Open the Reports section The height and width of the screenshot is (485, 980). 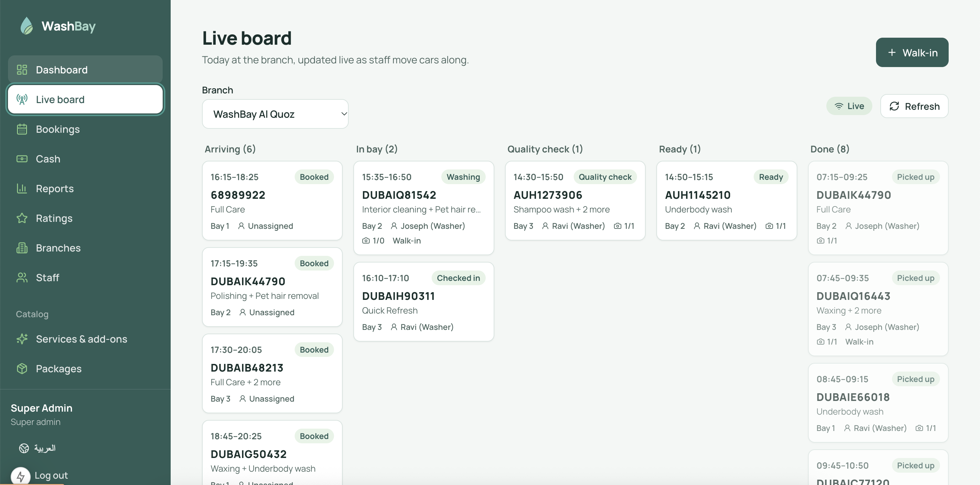pyautogui.click(x=85, y=188)
